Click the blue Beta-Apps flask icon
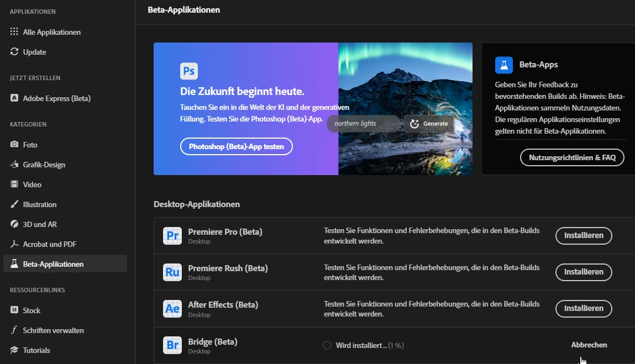This screenshot has width=635, height=364. 504,65
